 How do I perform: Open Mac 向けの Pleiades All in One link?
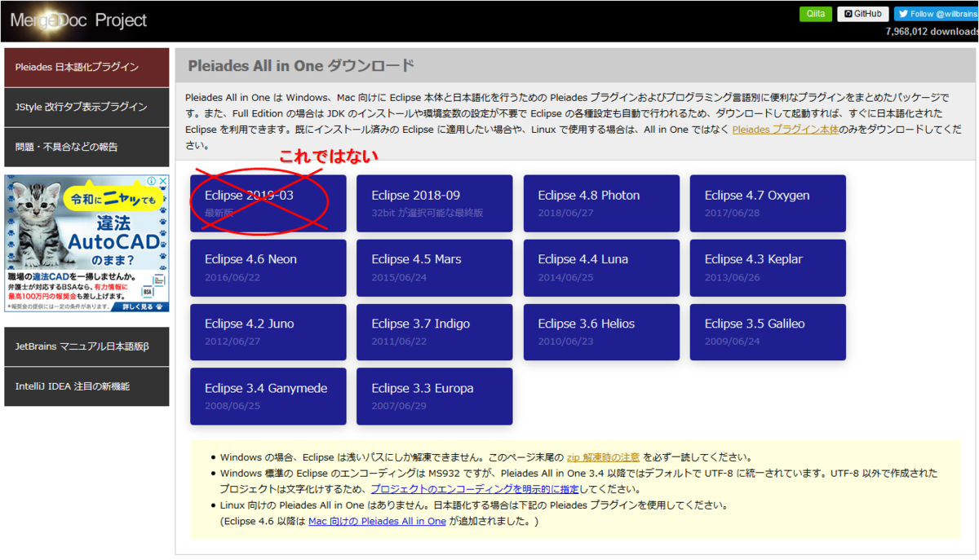point(377,521)
